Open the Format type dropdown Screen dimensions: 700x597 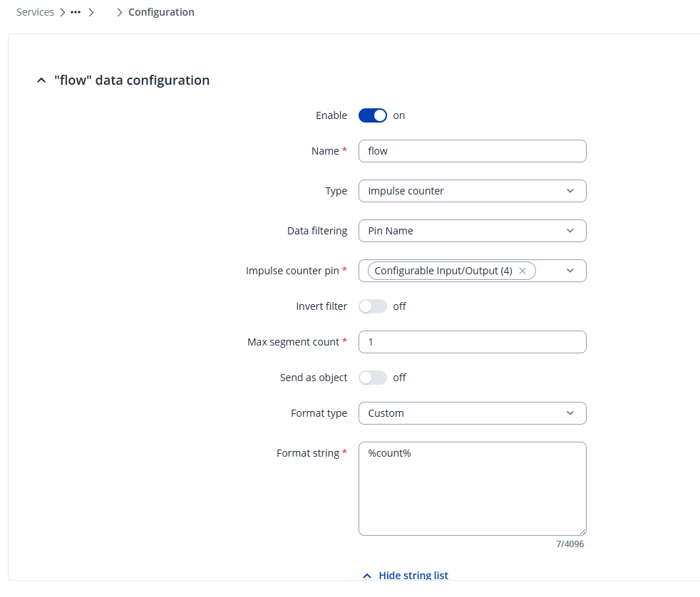(472, 413)
